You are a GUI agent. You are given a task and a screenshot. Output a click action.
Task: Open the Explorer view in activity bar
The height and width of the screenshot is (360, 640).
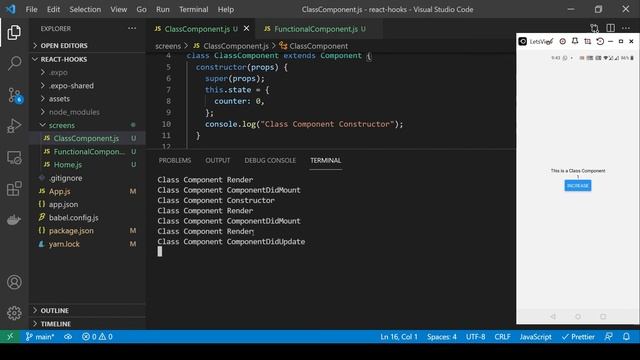pos(14,33)
